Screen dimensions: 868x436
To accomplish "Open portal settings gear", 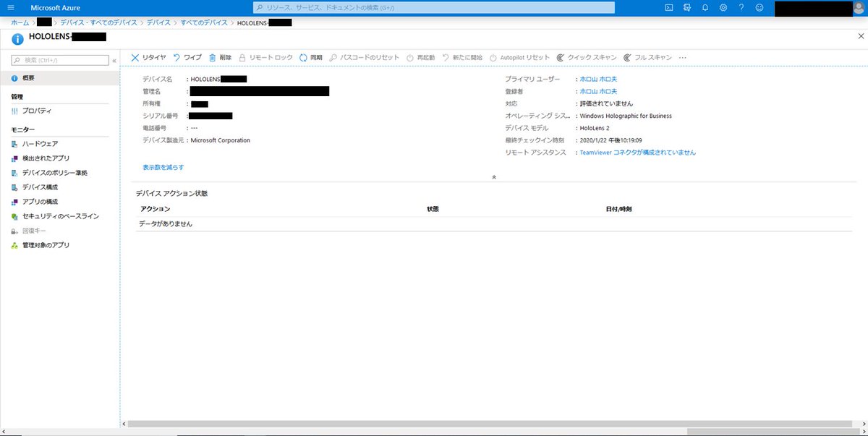I will [x=723, y=7].
